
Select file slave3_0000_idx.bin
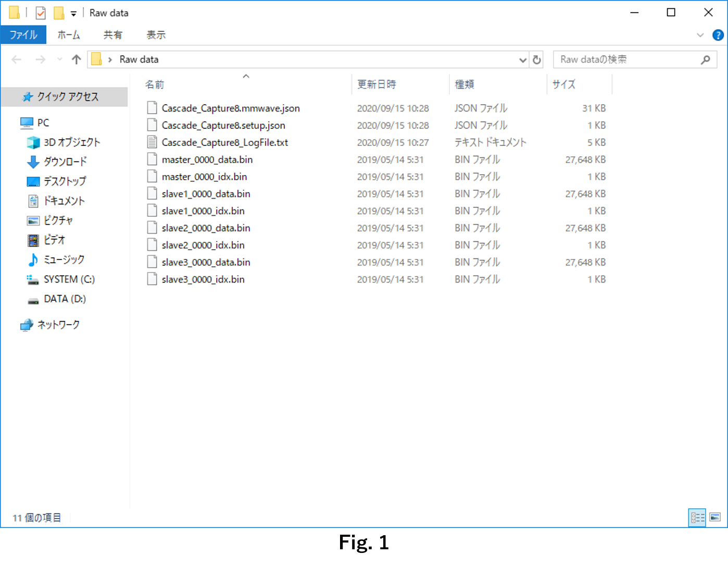coord(203,279)
